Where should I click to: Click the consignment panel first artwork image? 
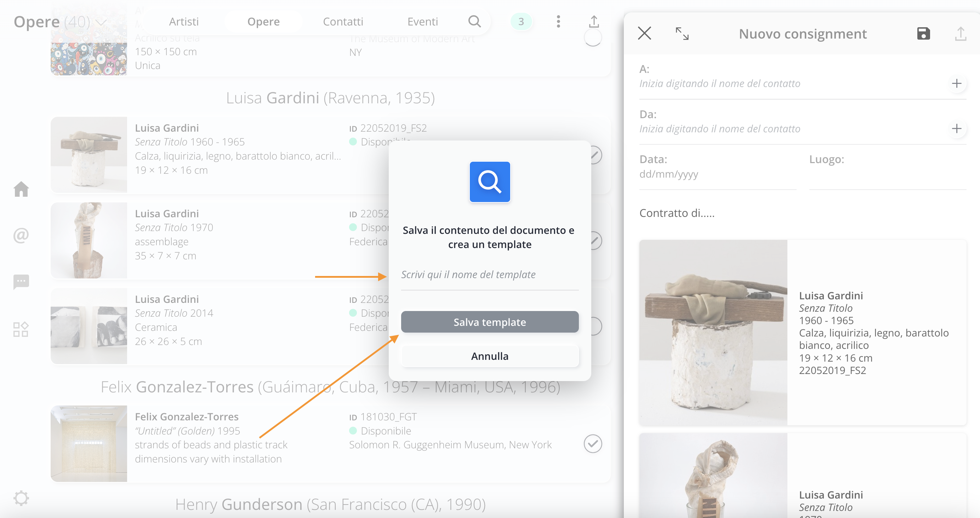[713, 332]
